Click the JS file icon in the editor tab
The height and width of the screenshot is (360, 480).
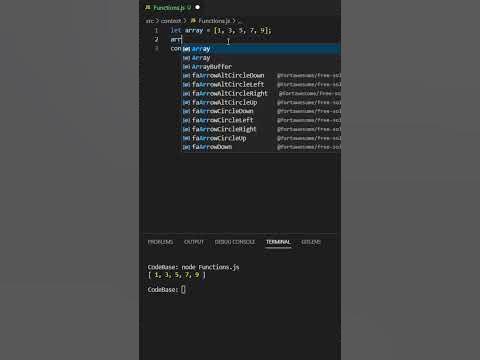click(148, 7)
